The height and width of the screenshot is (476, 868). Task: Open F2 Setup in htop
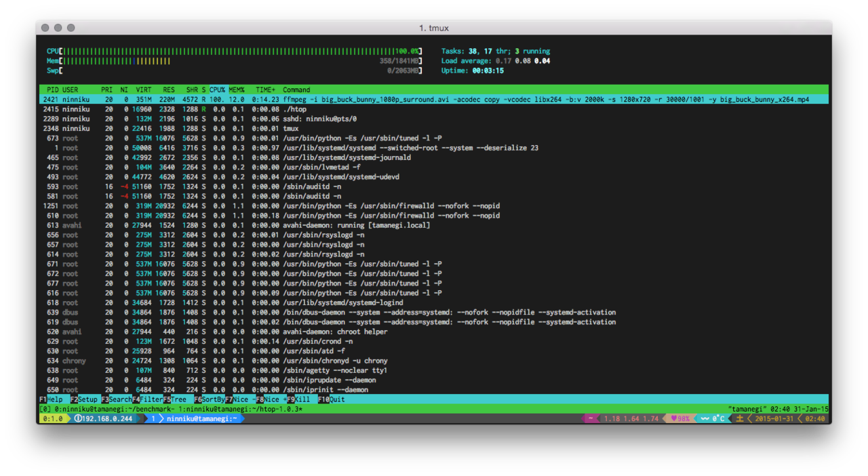point(85,399)
